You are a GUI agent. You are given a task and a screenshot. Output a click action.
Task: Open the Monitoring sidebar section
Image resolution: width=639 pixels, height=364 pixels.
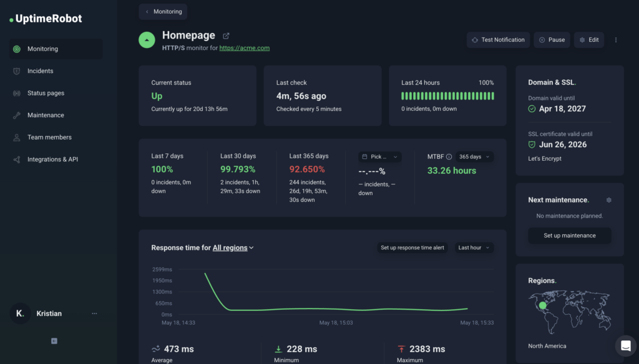pos(56,49)
